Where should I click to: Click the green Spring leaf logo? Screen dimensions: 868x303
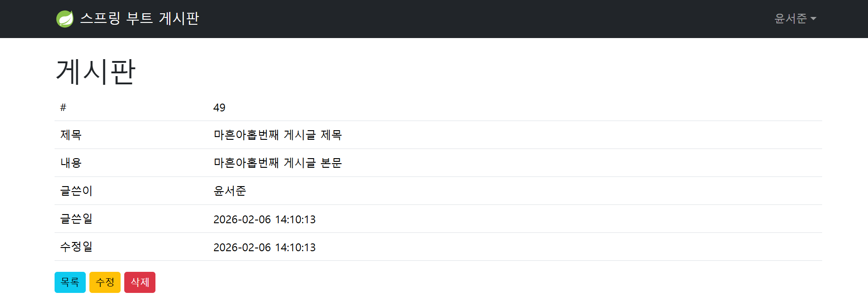click(65, 19)
